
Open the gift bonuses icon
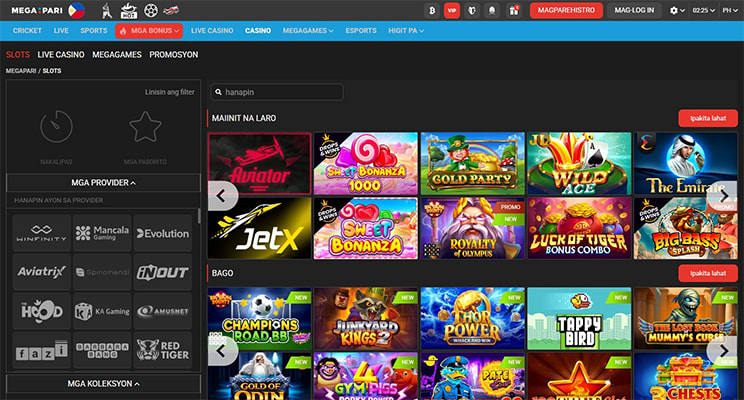coord(514,10)
